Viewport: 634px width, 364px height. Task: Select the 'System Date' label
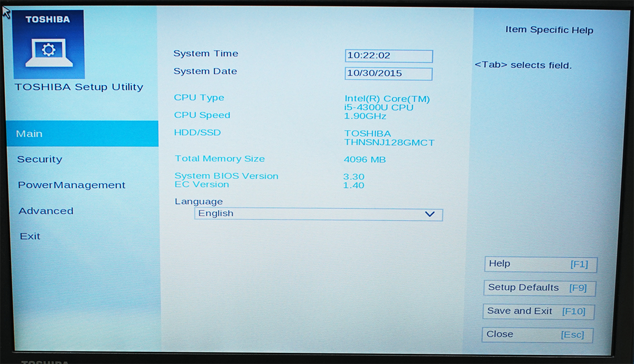pyautogui.click(x=205, y=71)
